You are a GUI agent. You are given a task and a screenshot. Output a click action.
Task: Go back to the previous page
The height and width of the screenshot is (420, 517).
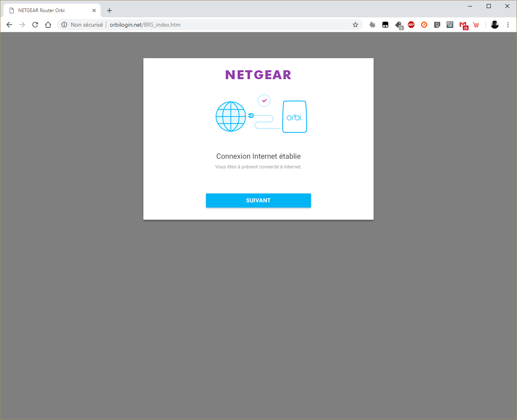click(x=9, y=25)
